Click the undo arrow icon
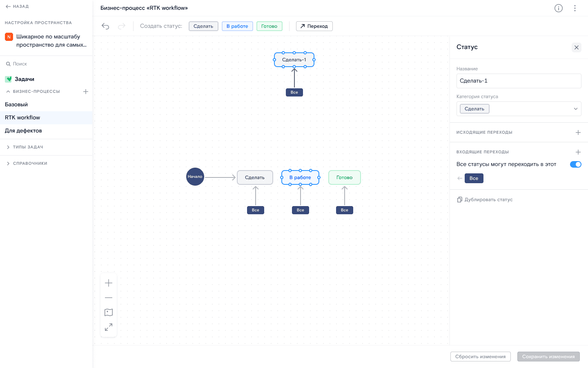 pos(105,26)
